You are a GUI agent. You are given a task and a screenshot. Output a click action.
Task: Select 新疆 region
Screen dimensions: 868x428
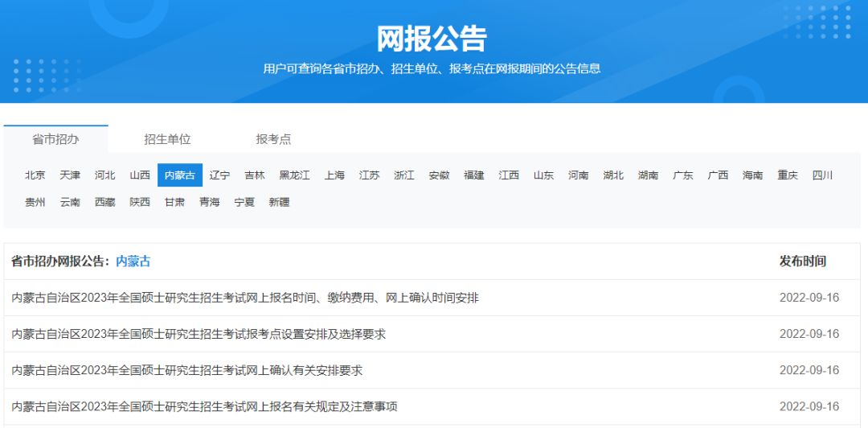pos(280,203)
